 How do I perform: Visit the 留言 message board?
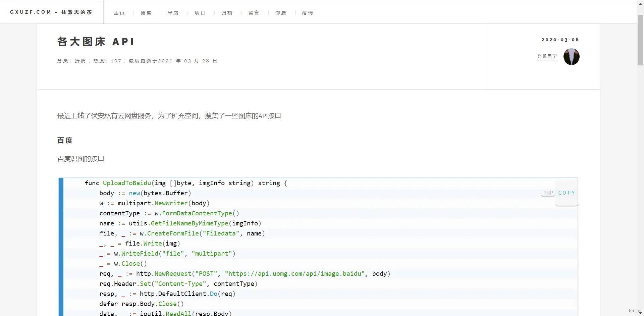pyautogui.click(x=254, y=13)
